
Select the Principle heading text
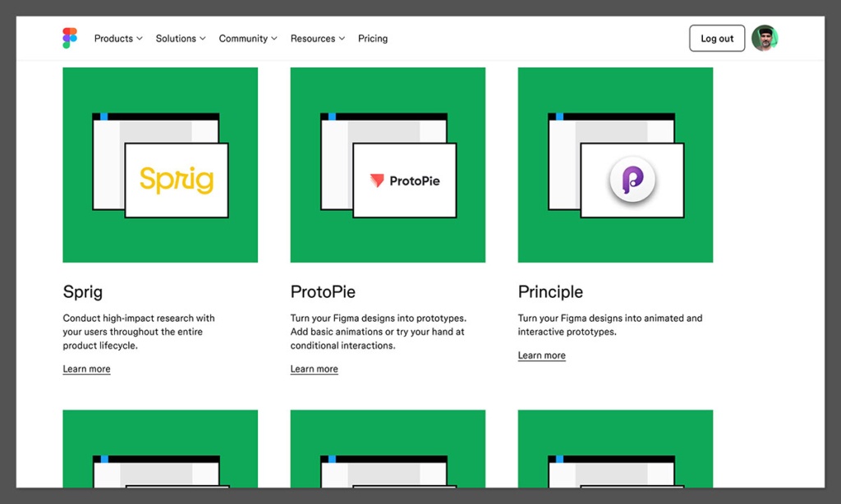[x=549, y=291]
